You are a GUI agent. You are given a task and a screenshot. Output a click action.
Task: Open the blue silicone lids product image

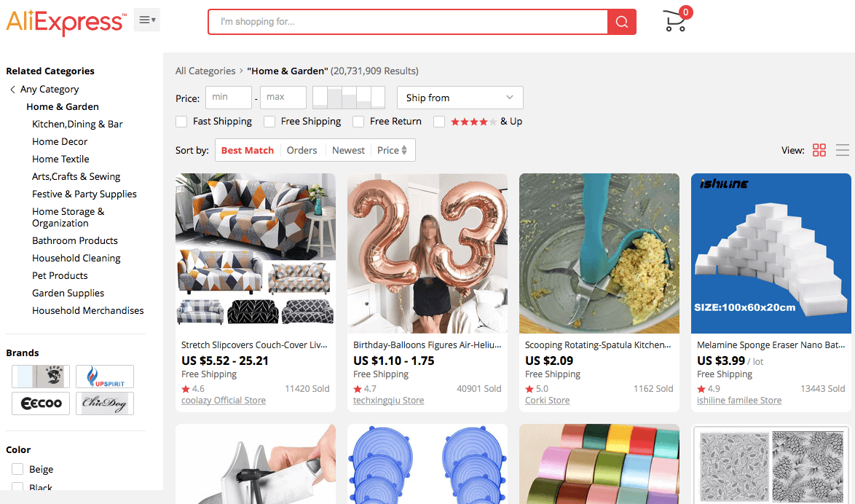[x=427, y=464]
